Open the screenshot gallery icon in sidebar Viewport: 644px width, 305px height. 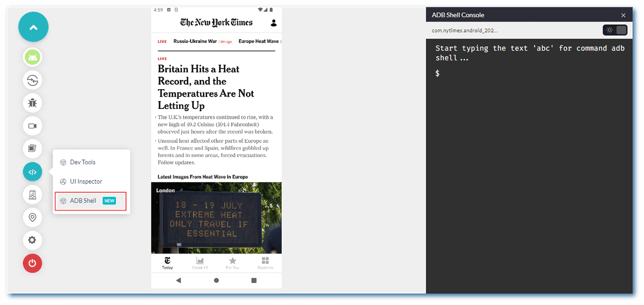[x=33, y=149]
